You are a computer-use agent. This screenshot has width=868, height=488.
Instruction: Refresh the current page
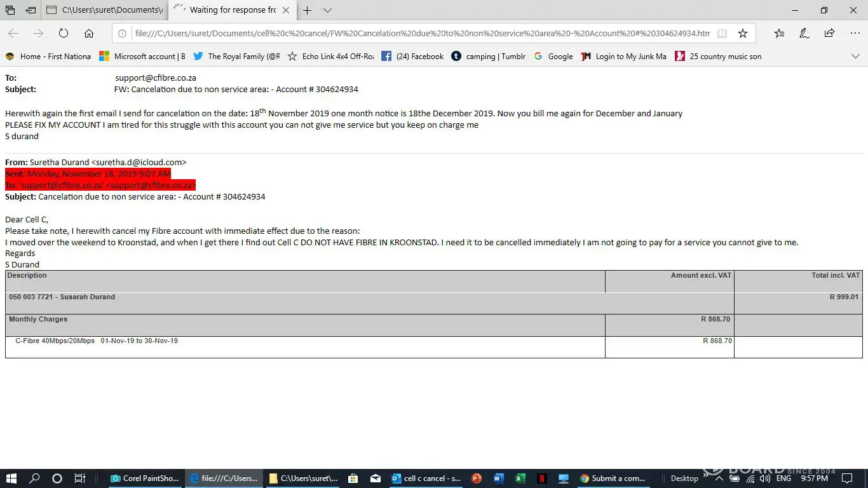(x=64, y=34)
